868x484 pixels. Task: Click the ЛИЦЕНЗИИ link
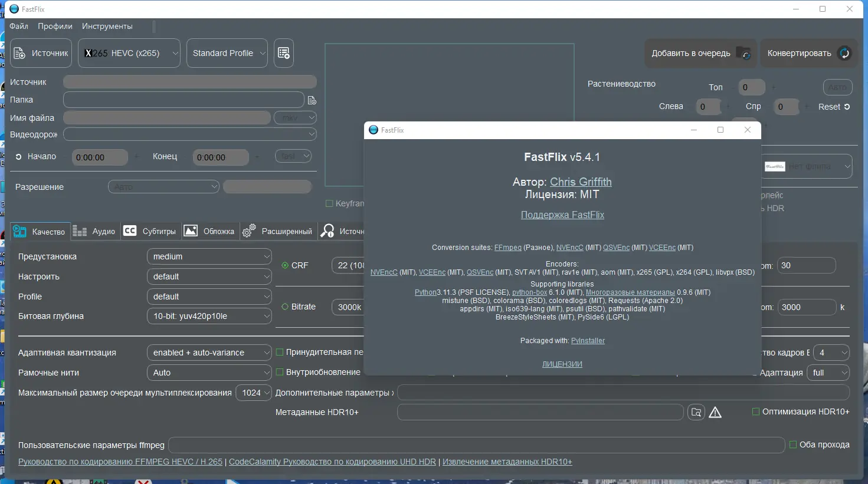coord(562,364)
